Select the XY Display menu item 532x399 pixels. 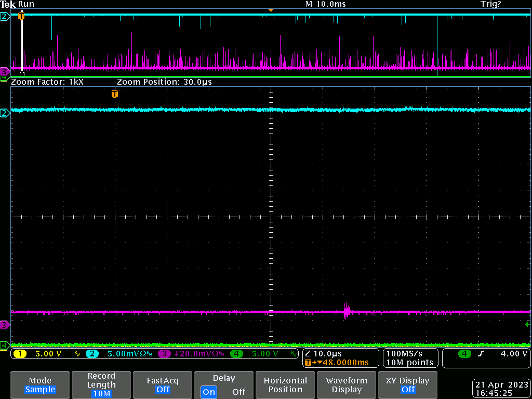(408, 385)
